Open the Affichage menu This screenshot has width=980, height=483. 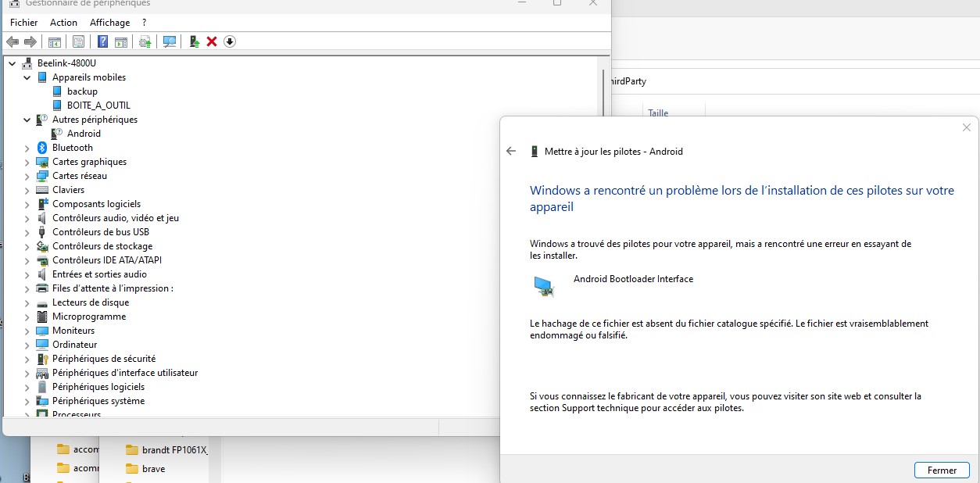tap(109, 23)
